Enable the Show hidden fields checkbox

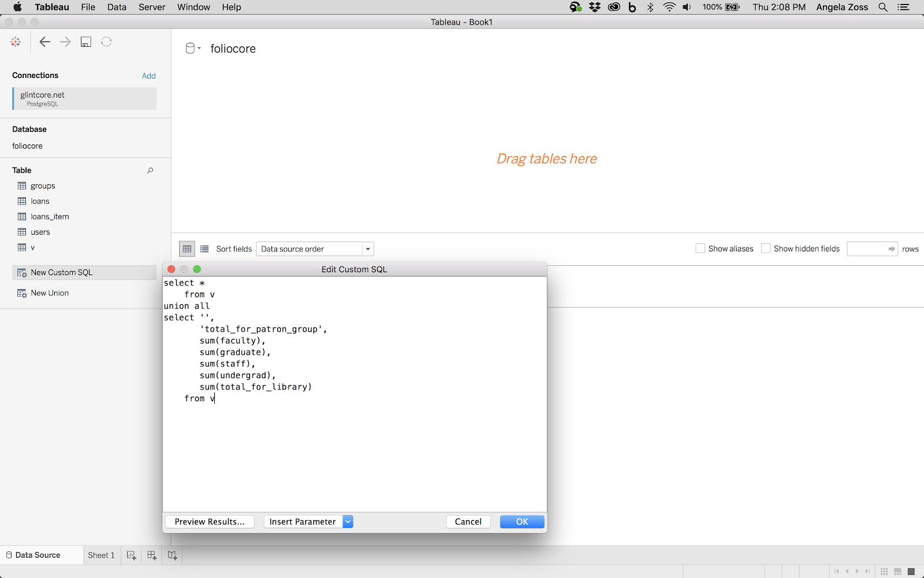pyautogui.click(x=766, y=249)
